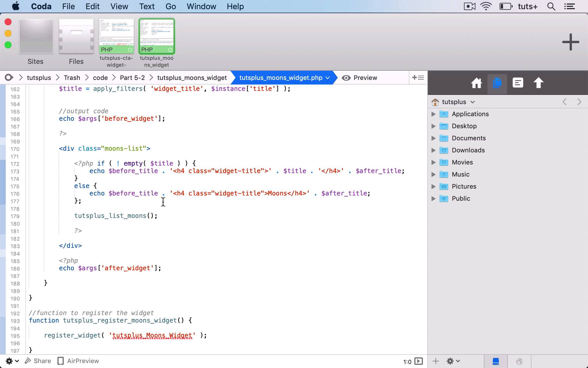Open the Text menu

click(147, 6)
